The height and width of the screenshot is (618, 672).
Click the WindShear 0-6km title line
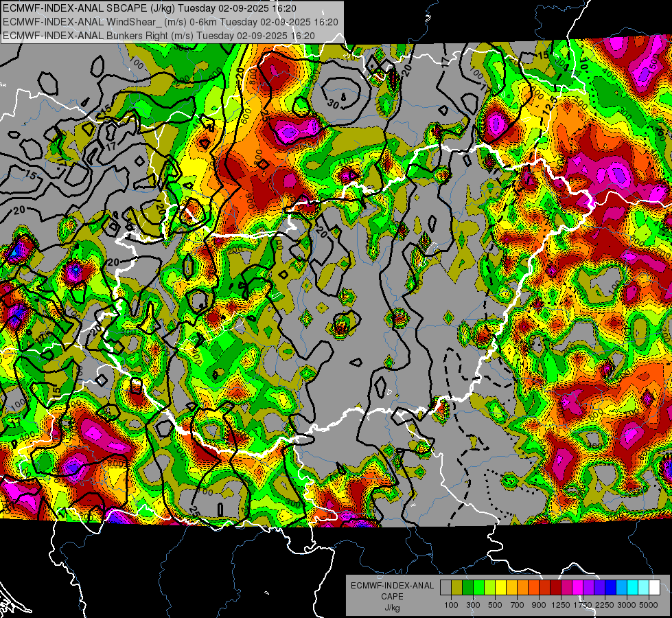click(x=170, y=22)
